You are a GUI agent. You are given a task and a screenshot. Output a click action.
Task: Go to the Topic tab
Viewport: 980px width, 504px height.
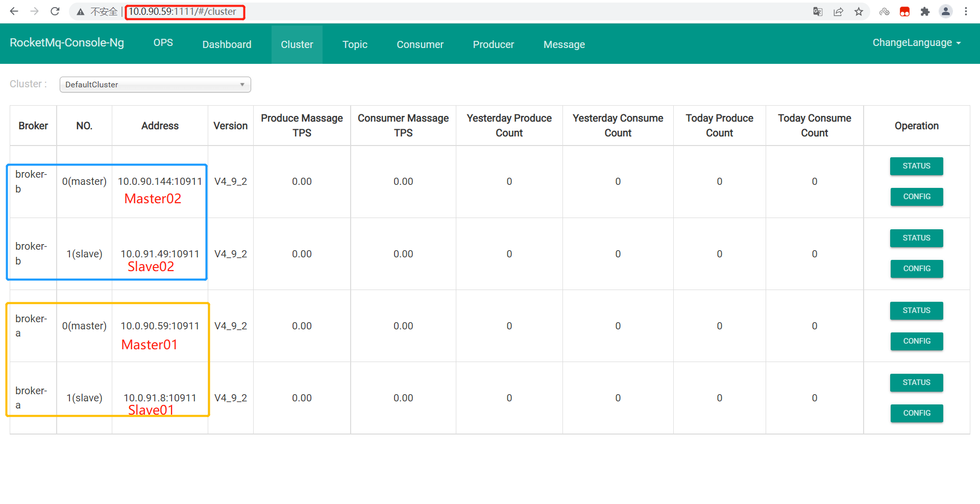(355, 44)
